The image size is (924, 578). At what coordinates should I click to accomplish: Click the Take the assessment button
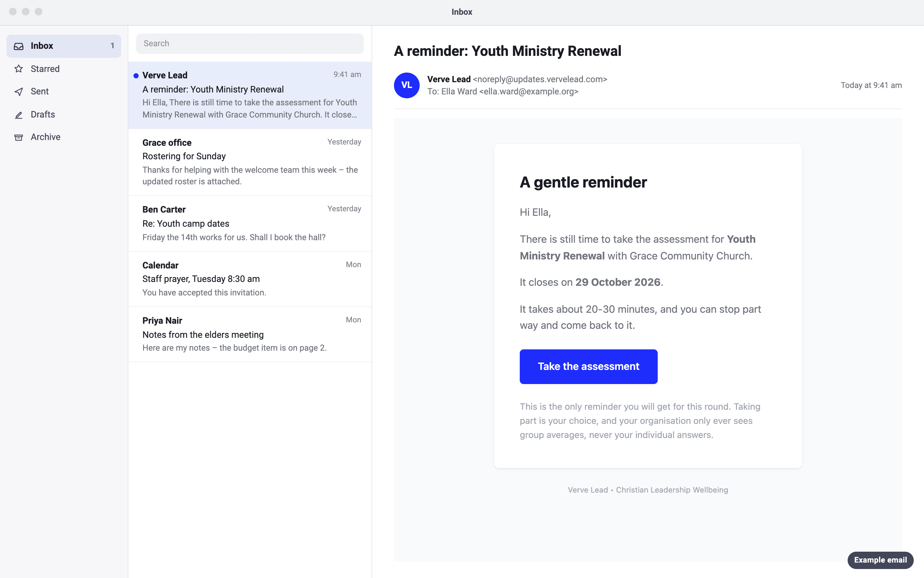pos(588,366)
